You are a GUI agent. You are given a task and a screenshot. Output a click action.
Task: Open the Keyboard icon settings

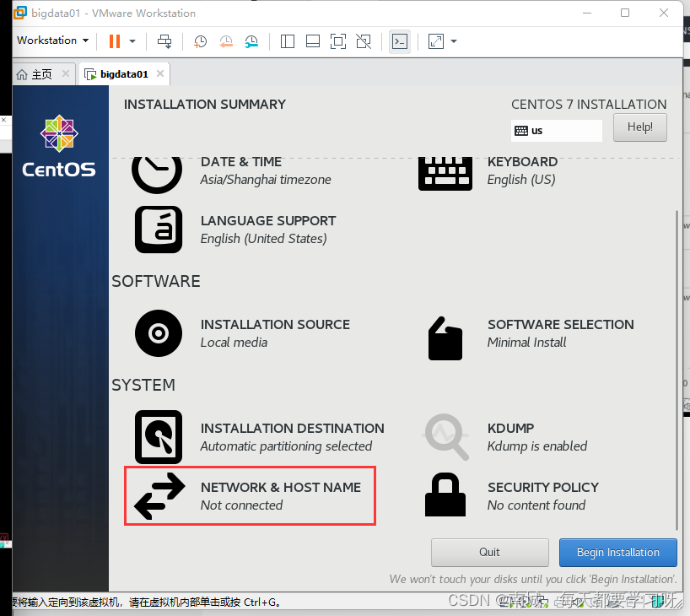tap(445, 174)
